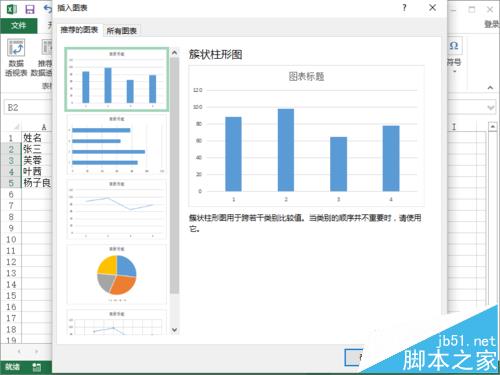Select the pie chart thumbnail

116,274
